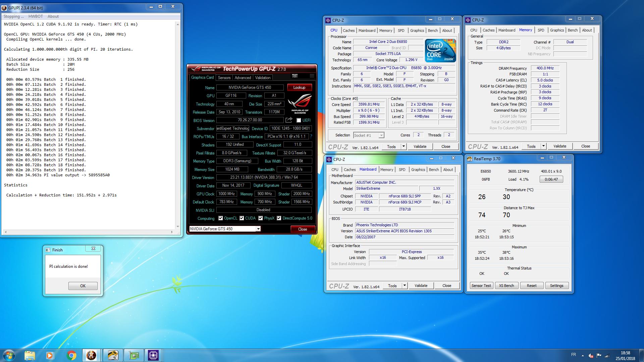644x362 pixels.
Task: Click GPUPI horizontal scrollbar right arrow
Action: coord(172,232)
